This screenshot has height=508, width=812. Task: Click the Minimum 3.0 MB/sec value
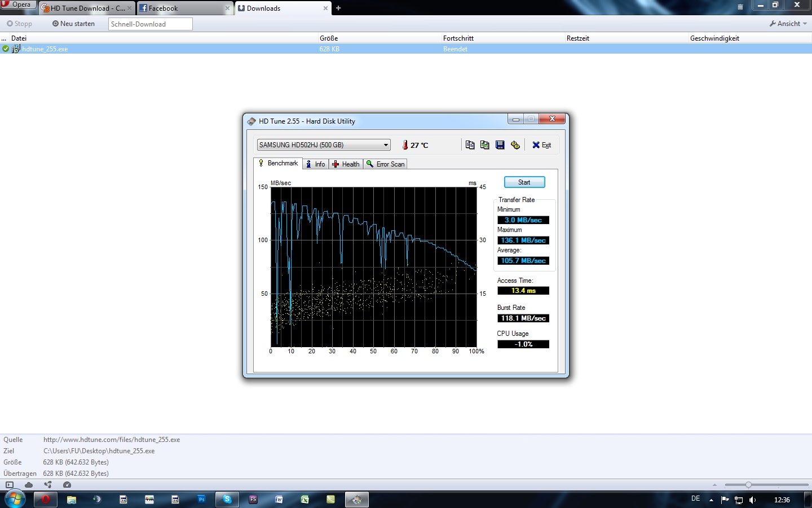(x=523, y=220)
